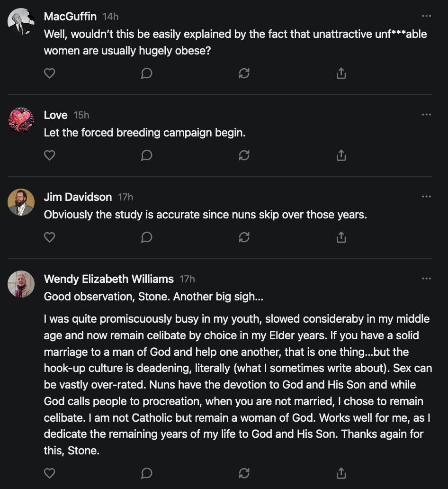Open Jim Davidson's profile name link

78,197
